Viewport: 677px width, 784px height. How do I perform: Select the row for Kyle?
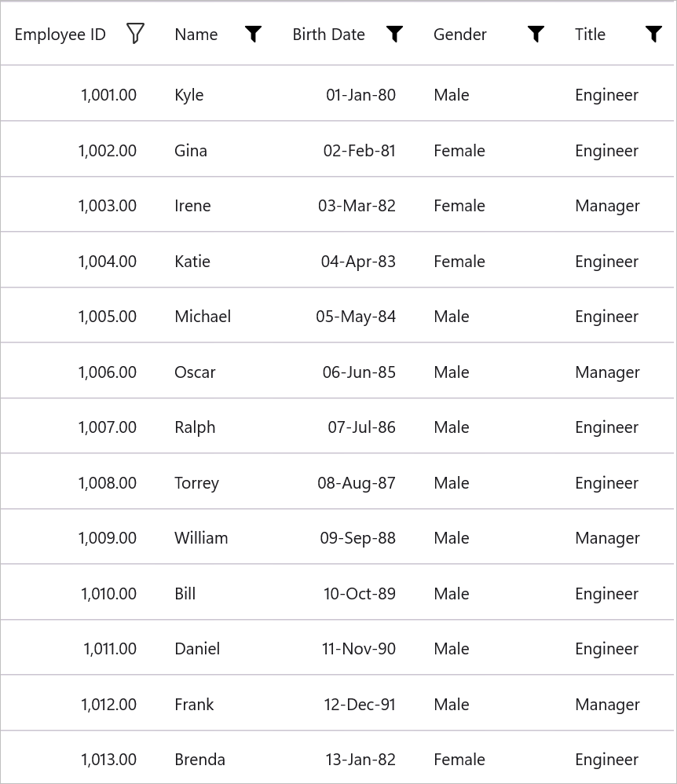click(189, 95)
